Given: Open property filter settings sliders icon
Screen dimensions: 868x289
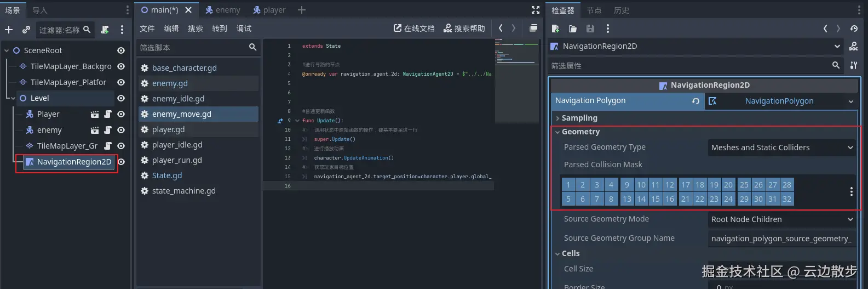Looking at the screenshot, I should (x=854, y=65).
